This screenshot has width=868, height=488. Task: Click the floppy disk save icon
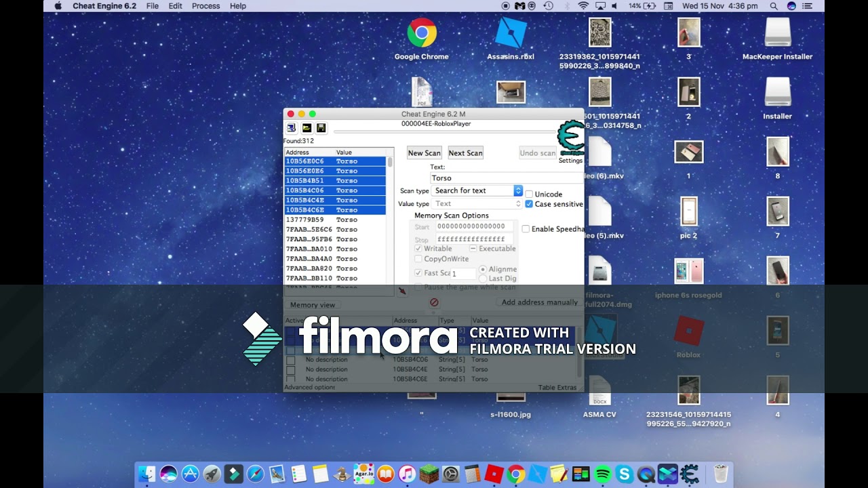click(321, 127)
